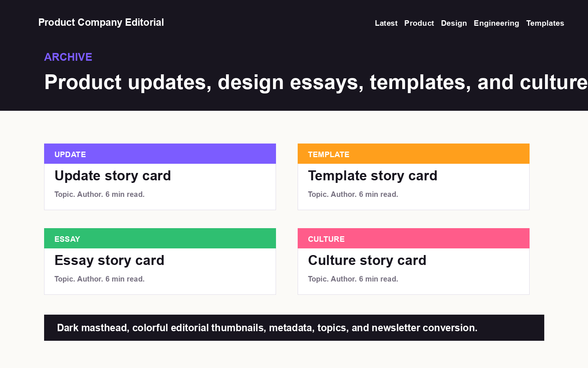This screenshot has height=368, width=588.
Task: Open the Update story card title
Action: click(113, 176)
